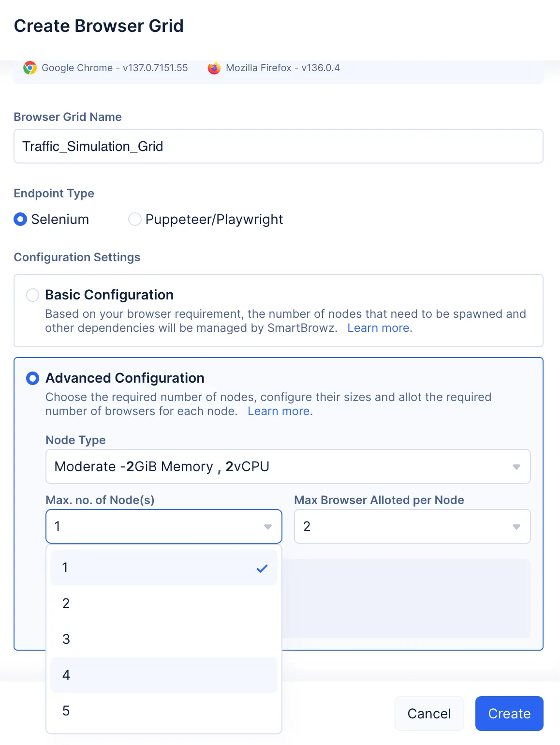560x745 pixels.
Task: Choose 4 from the node count list
Action: tap(163, 675)
